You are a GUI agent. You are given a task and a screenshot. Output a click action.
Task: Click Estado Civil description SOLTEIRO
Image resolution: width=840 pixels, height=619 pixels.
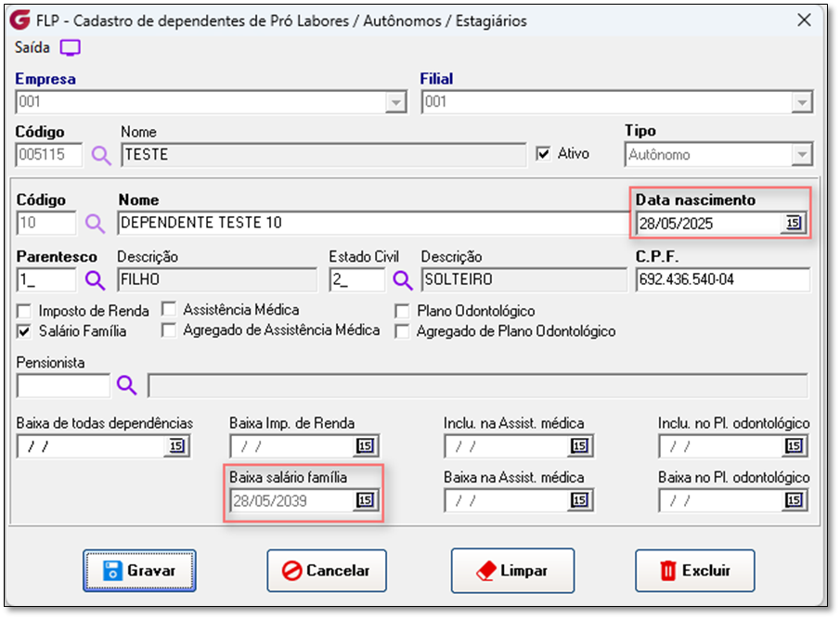coord(523,280)
